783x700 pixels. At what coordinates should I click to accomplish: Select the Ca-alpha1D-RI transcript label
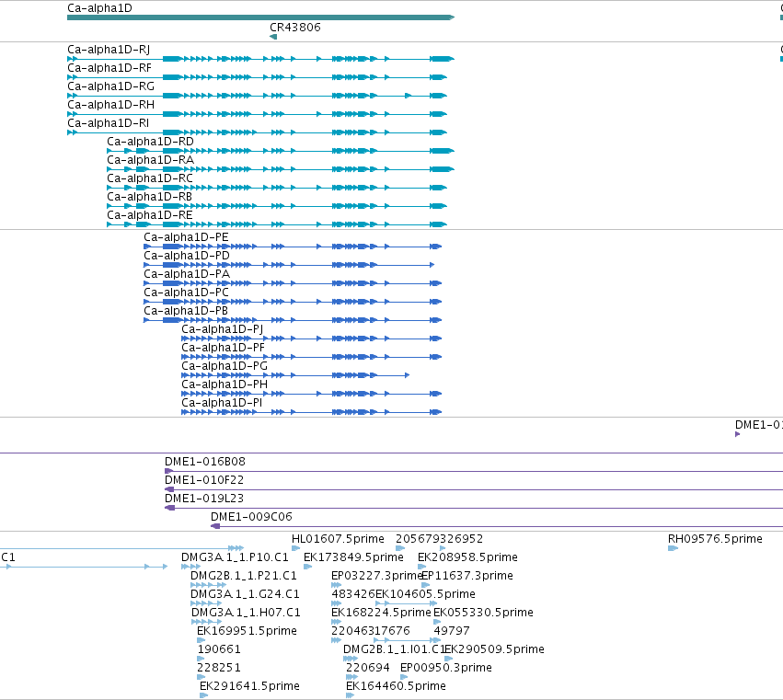point(109,123)
